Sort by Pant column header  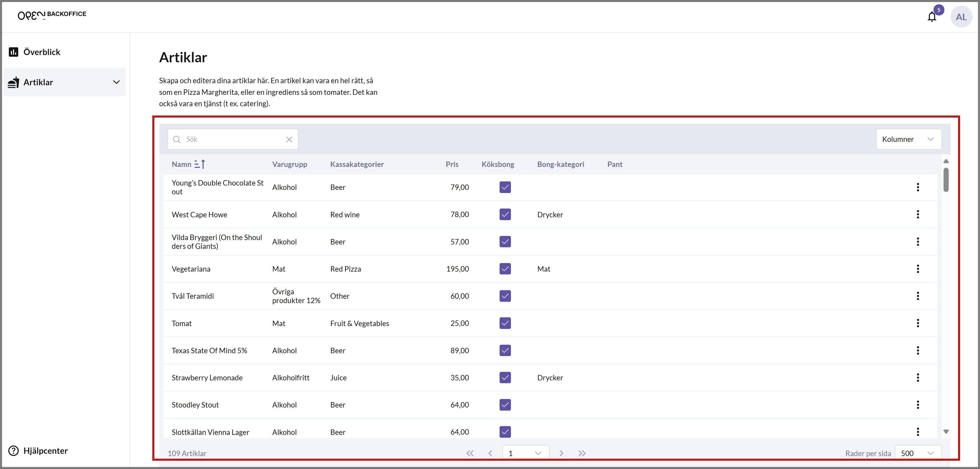615,164
